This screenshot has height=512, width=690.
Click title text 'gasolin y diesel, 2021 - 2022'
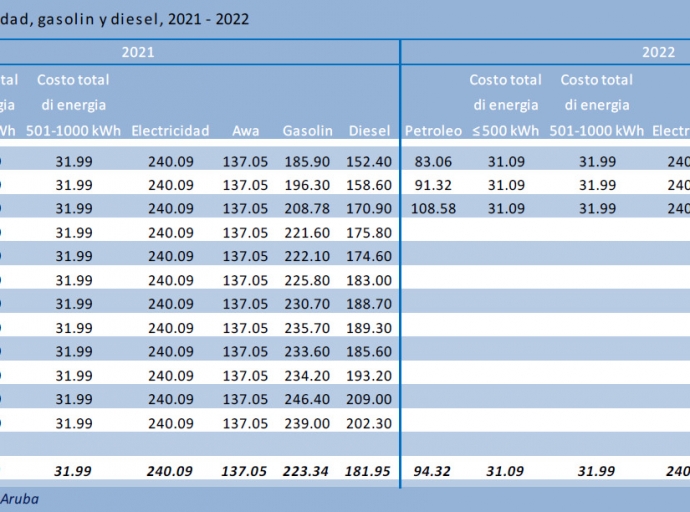(x=143, y=19)
